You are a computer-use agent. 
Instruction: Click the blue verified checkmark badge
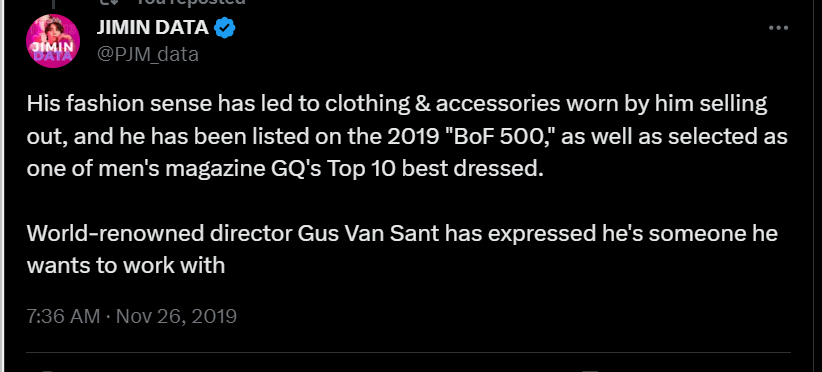[x=225, y=27]
